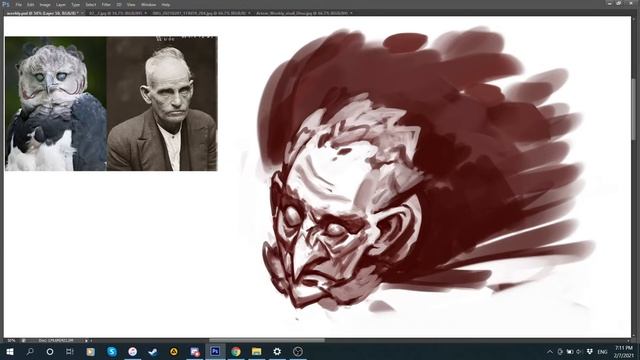The width and height of the screenshot is (640, 360).
Task: Click the old man reference photo on canvas
Action: pyautogui.click(x=162, y=104)
